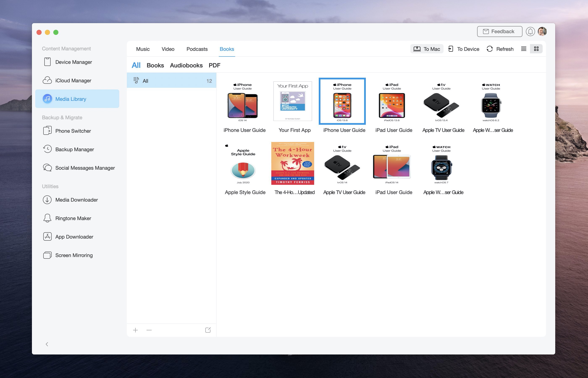Filter by All book types
The width and height of the screenshot is (588, 378).
[x=136, y=65]
